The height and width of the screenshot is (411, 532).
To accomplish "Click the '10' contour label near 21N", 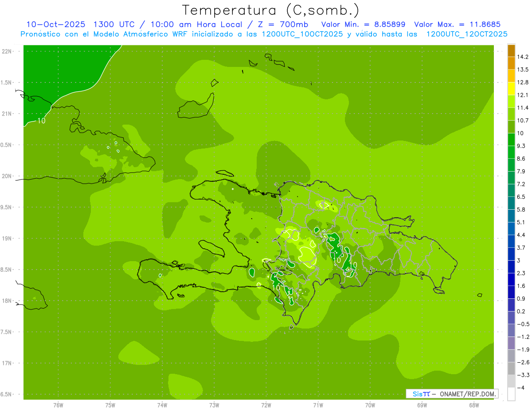I will 41,120.
